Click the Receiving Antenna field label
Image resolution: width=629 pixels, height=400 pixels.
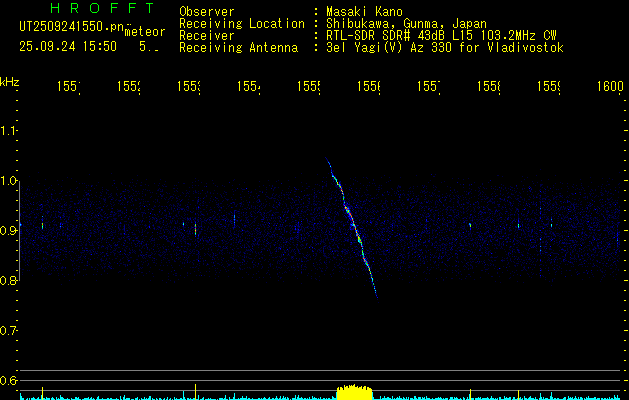[238, 47]
